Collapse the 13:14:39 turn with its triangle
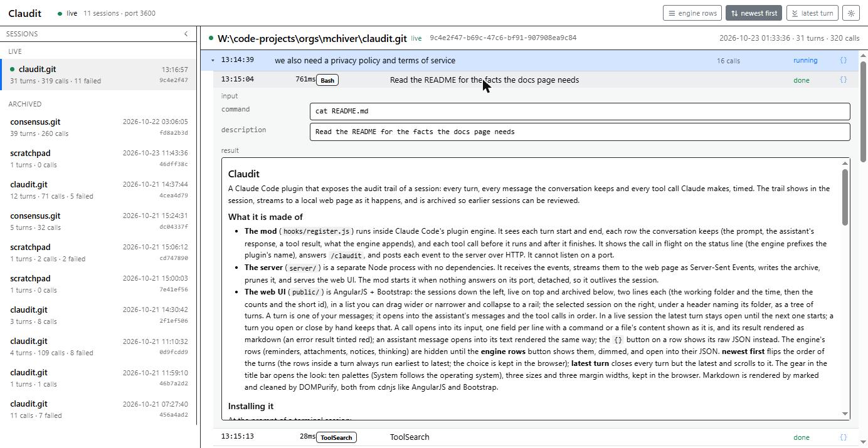The width and height of the screenshot is (868, 448). (x=213, y=60)
